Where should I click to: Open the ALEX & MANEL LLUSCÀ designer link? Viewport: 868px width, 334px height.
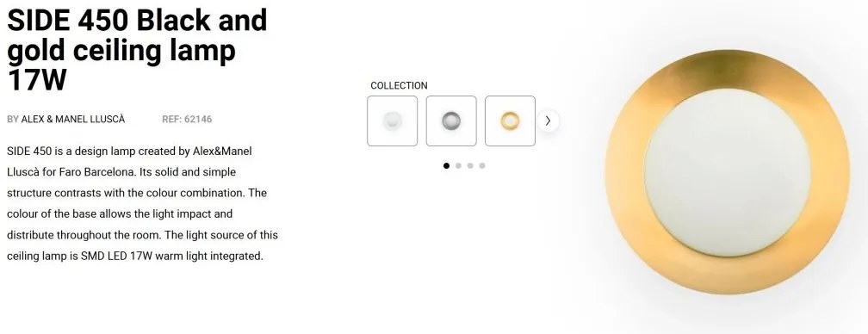click(x=73, y=119)
